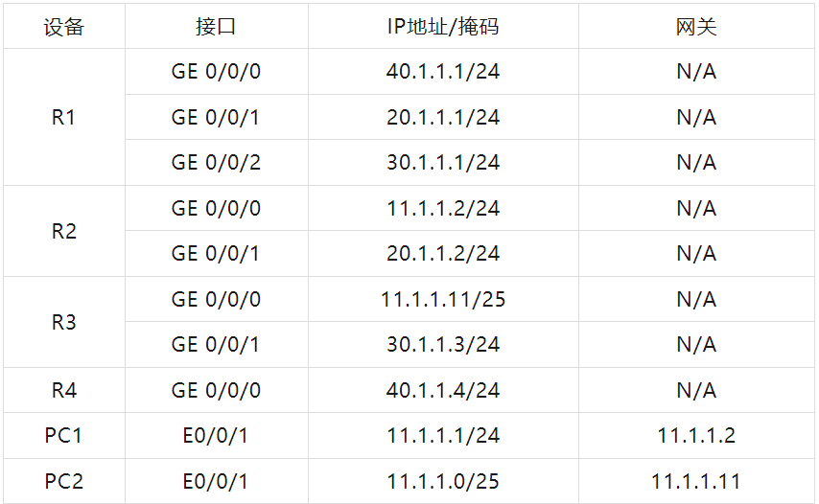Click the 网关 column header

pyautogui.click(x=696, y=27)
